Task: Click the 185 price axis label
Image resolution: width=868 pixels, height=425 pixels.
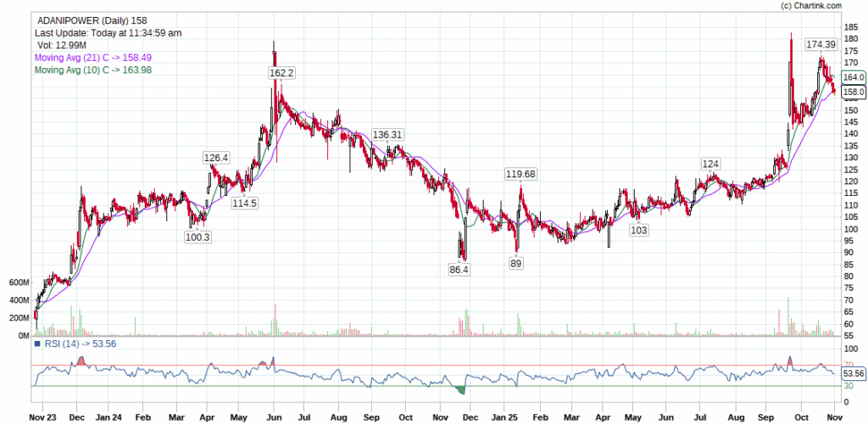Action: (x=850, y=27)
